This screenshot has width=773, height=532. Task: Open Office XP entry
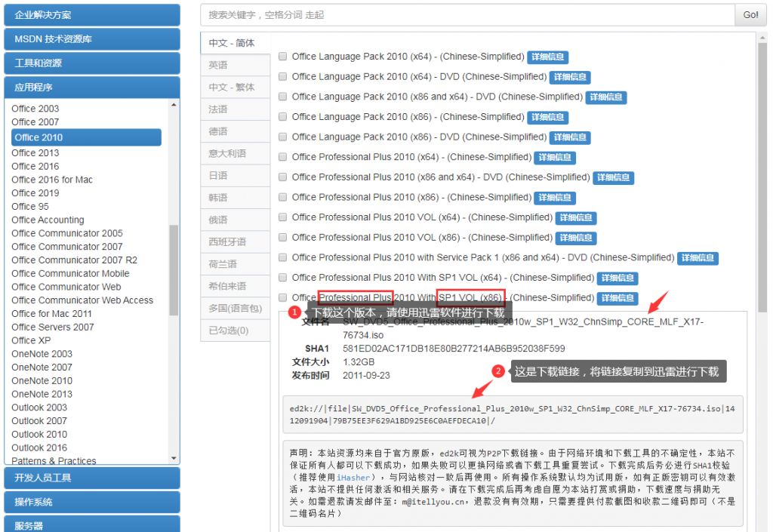tap(31, 340)
